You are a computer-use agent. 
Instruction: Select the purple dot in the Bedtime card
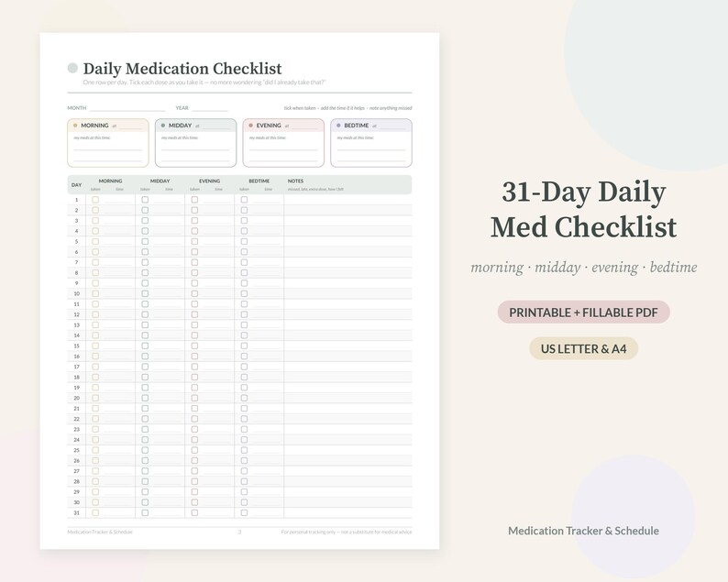pos(338,126)
